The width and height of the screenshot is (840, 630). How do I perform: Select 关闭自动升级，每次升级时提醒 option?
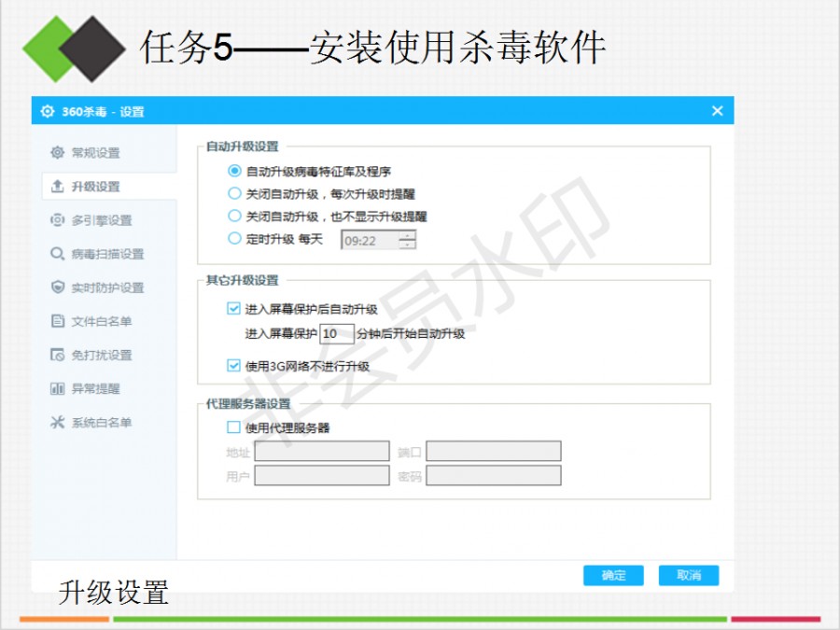(235, 193)
